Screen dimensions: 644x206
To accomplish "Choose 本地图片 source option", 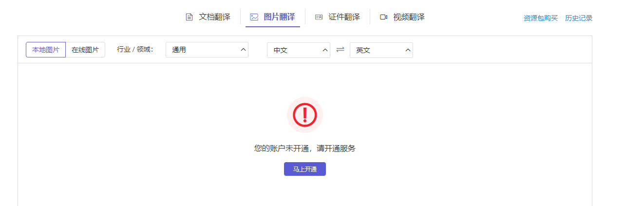I will point(46,50).
